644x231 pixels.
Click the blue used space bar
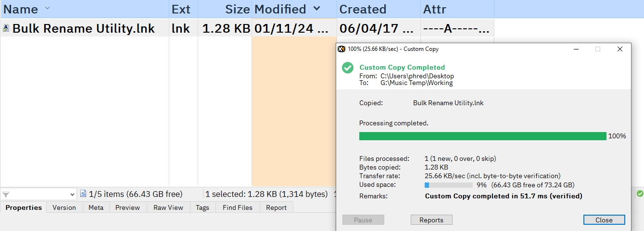point(427,185)
